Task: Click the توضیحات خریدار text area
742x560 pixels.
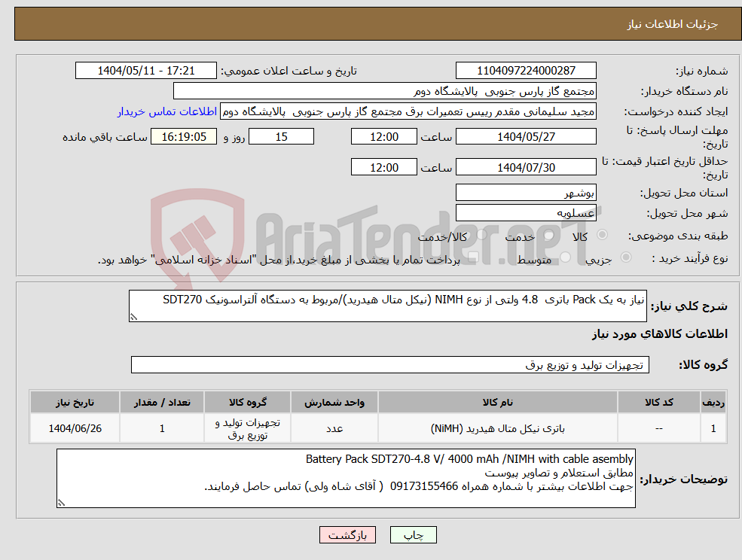Action: click(x=346, y=478)
